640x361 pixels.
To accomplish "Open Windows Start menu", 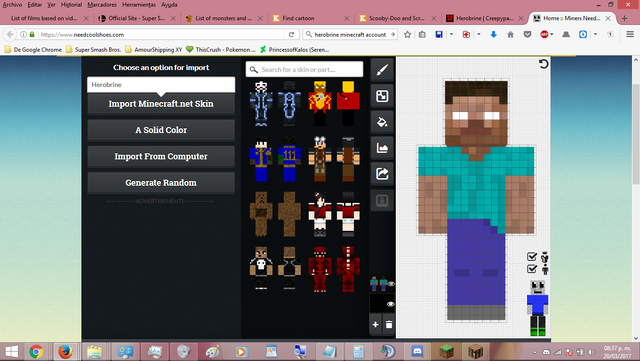I will [11, 352].
